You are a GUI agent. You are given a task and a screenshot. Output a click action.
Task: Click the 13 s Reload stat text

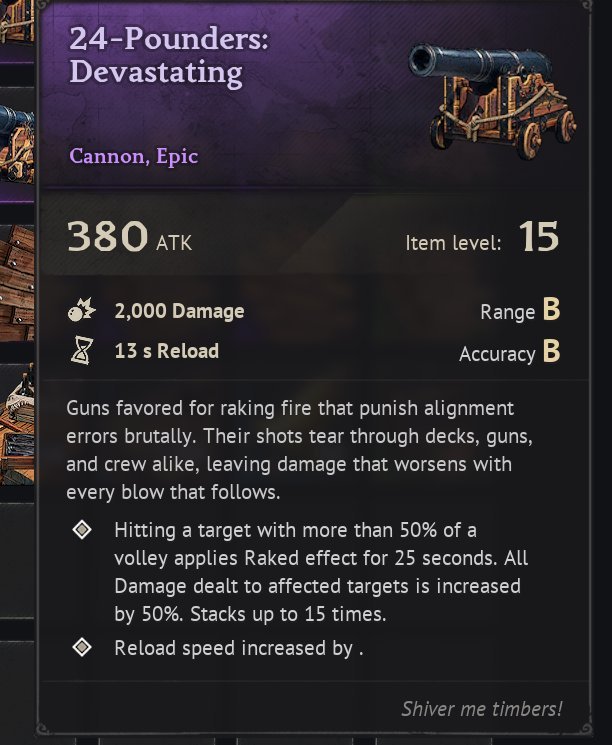pos(166,351)
